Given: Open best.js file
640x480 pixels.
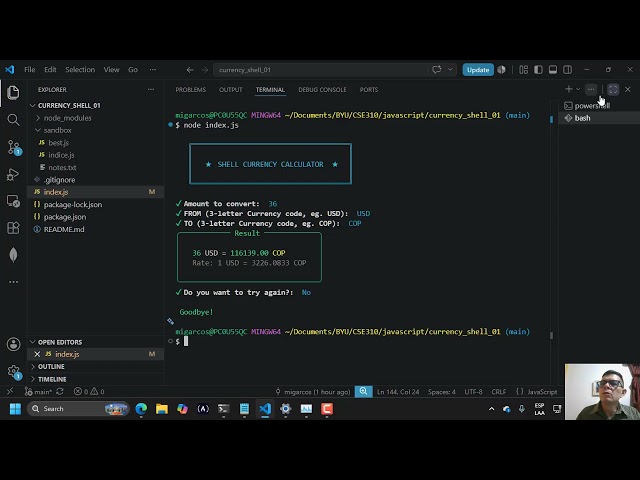Looking at the screenshot, I should 58,142.
